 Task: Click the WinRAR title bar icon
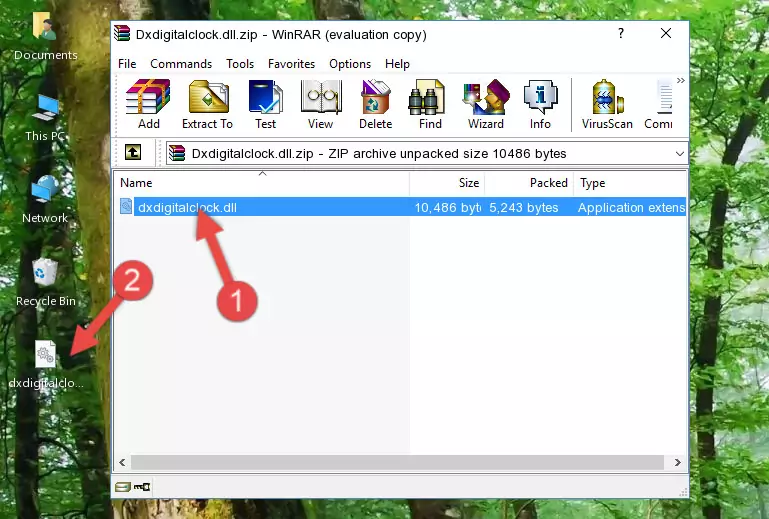click(x=123, y=33)
